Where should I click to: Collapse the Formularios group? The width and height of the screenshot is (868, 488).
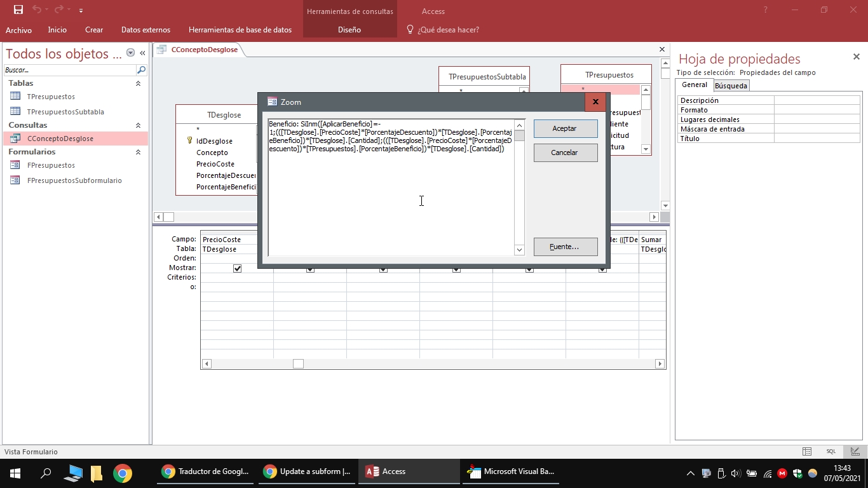(x=138, y=152)
